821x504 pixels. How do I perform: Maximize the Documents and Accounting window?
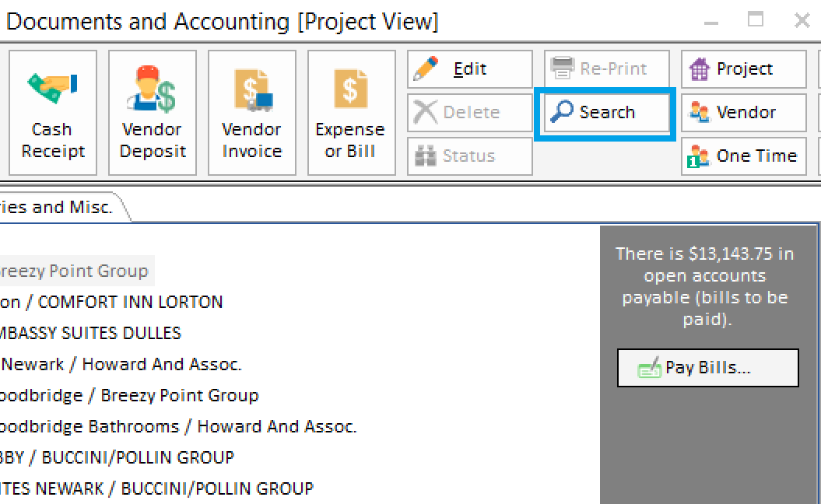point(756,20)
